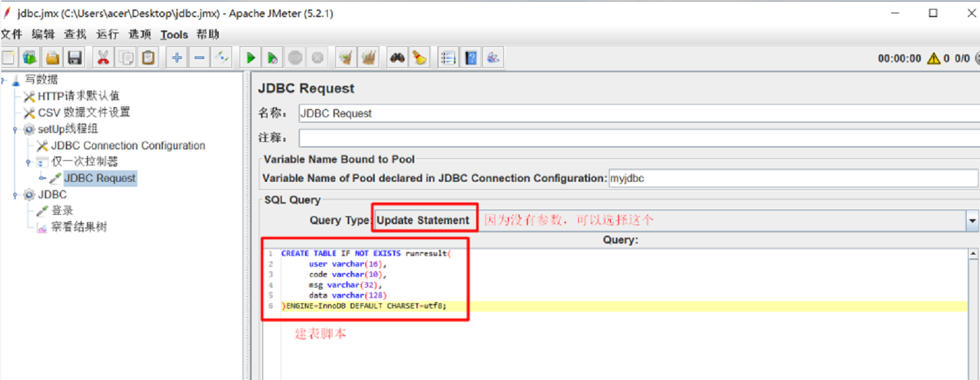Select HTTP请求默认值 in the tree
The height and width of the screenshot is (380, 980).
coord(79,96)
